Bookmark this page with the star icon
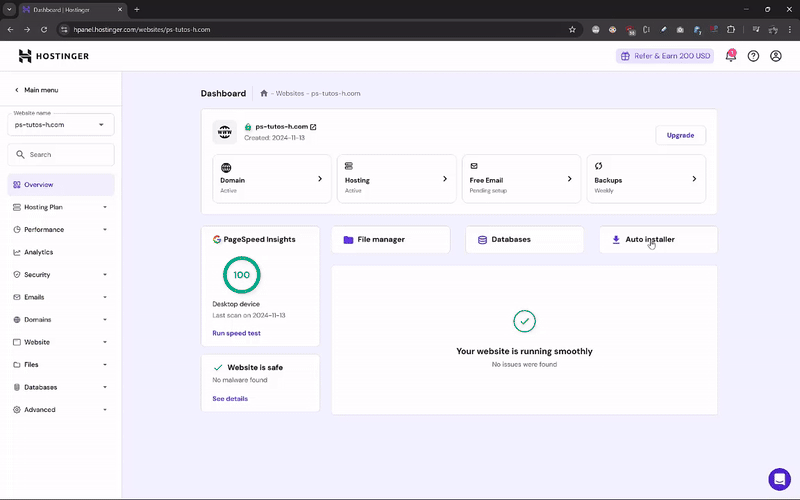 pos(572,30)
